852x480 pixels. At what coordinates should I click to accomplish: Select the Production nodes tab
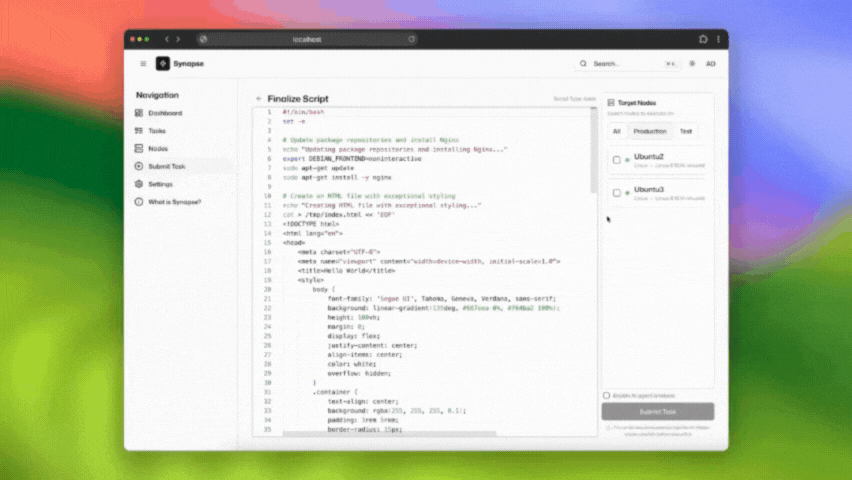649,131
